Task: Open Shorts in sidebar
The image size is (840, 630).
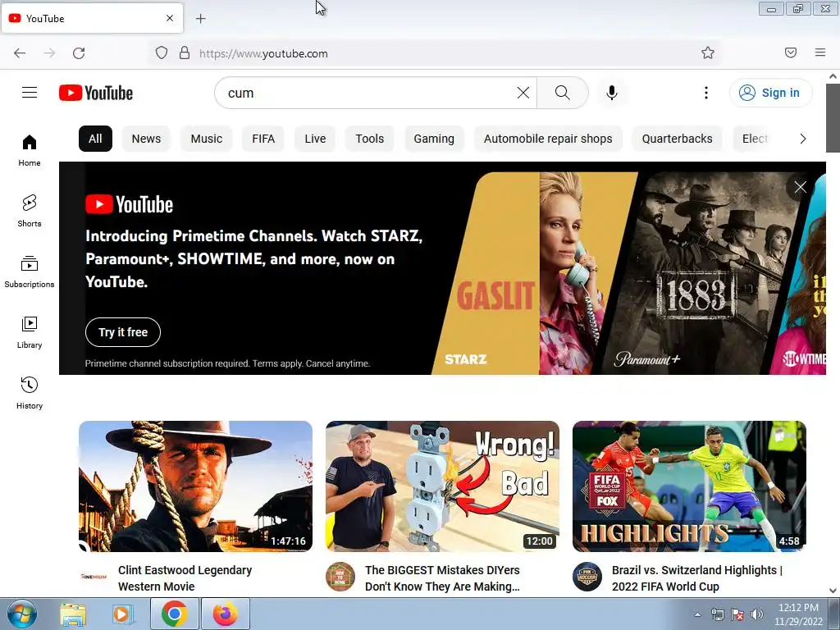Action: pos(30,211)
